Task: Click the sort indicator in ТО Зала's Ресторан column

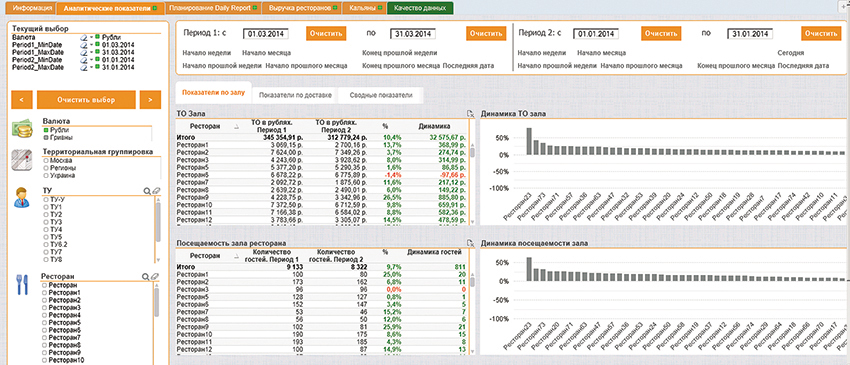Action: coord(236,126)
